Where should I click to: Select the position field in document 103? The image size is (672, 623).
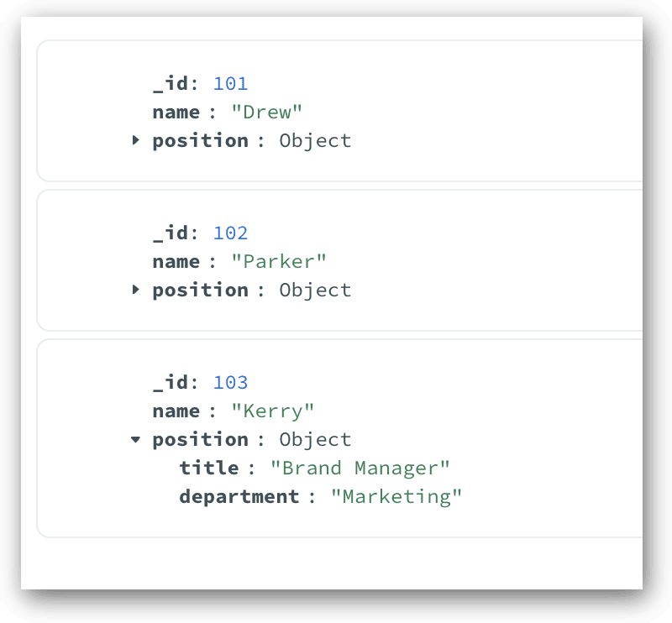coord(201,441)
